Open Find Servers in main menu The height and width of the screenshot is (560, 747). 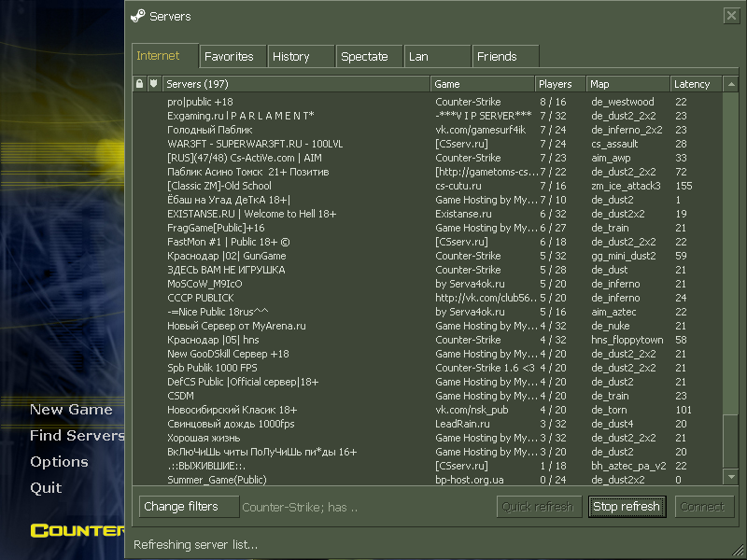[x=78, y=435]
